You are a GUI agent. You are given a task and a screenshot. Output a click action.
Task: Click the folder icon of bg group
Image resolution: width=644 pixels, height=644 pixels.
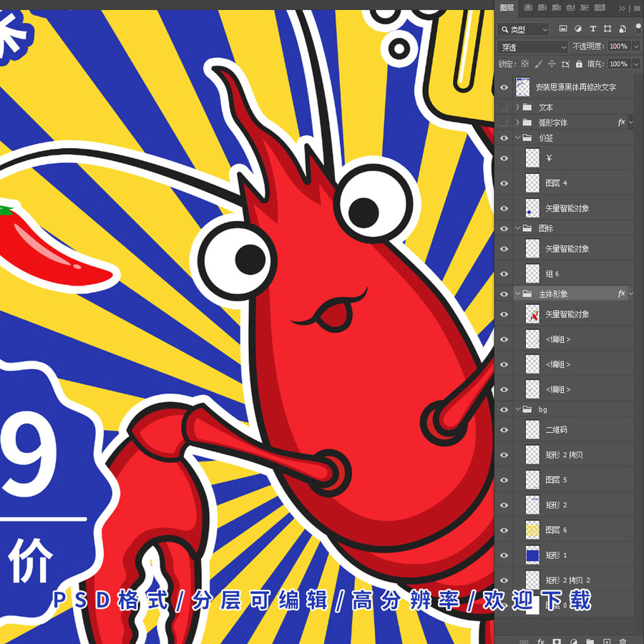pos(527,409)
